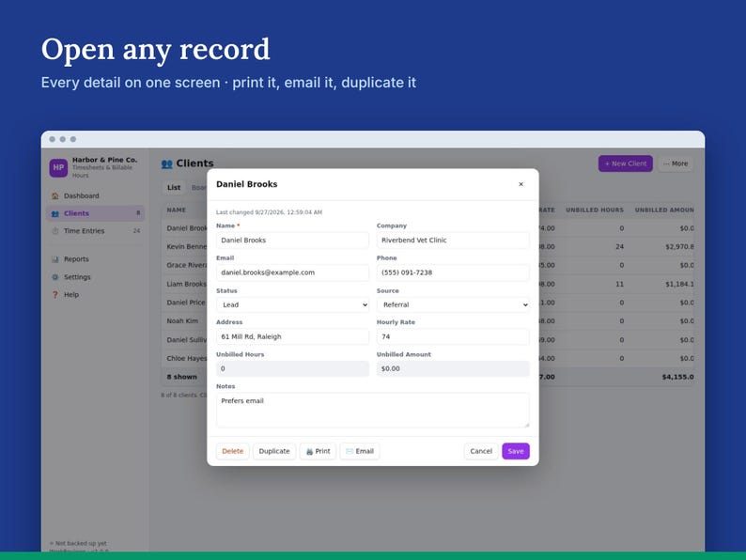Click the printer icon on Print button
Image resolution: width=746 pixels, height=560 pixels.
(309, 452)
